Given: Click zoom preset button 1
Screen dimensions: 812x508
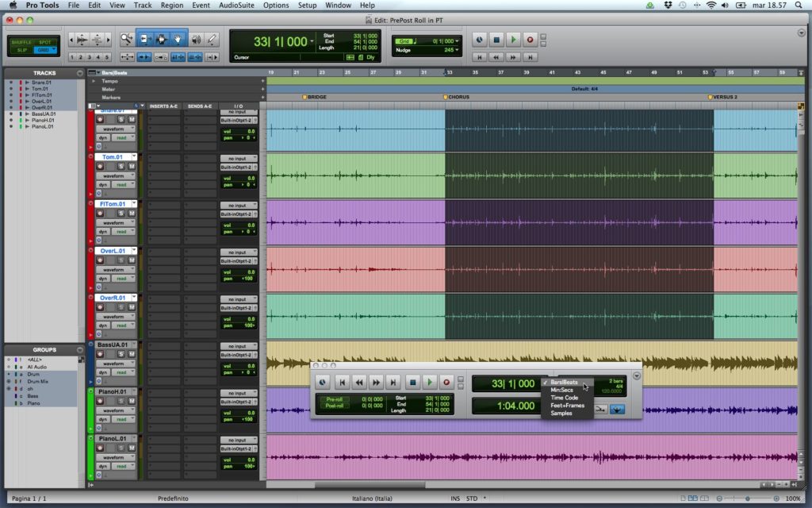Looking at the screenshot, I should (x=72, y=57).
